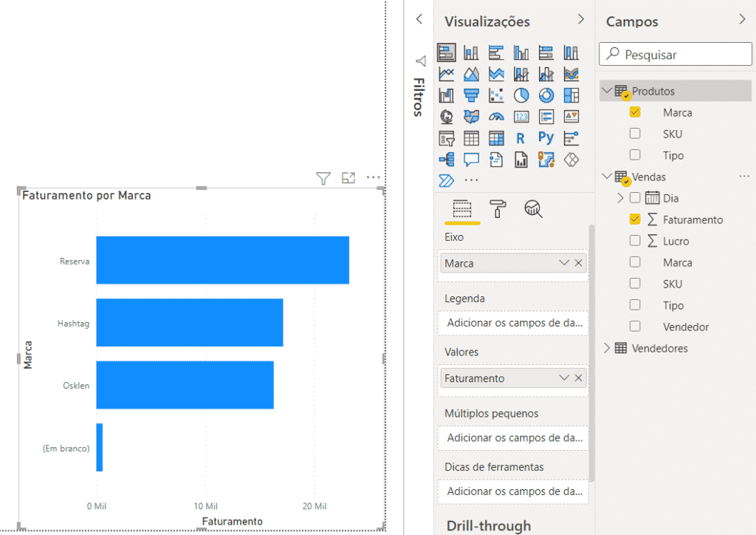Choose the stacked area chart visualization
Image resolution: width=756 pixels, height=535 pixels.
(x=496, y=74)
